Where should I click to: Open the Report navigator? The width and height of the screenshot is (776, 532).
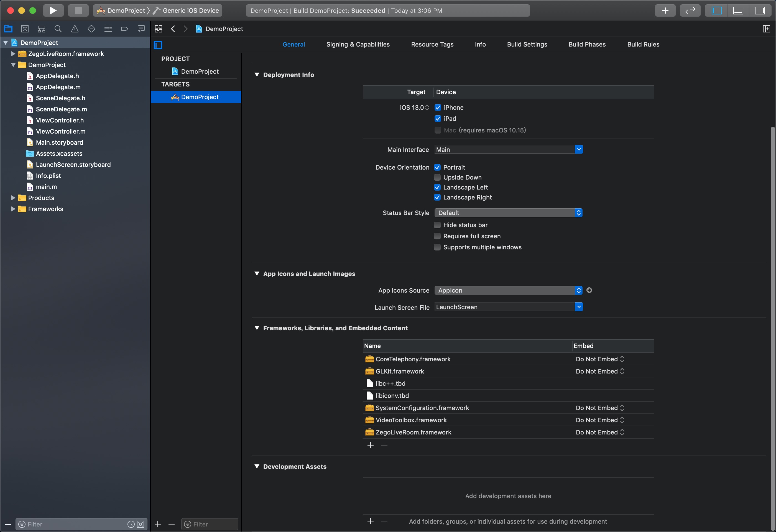click(141, 29)
